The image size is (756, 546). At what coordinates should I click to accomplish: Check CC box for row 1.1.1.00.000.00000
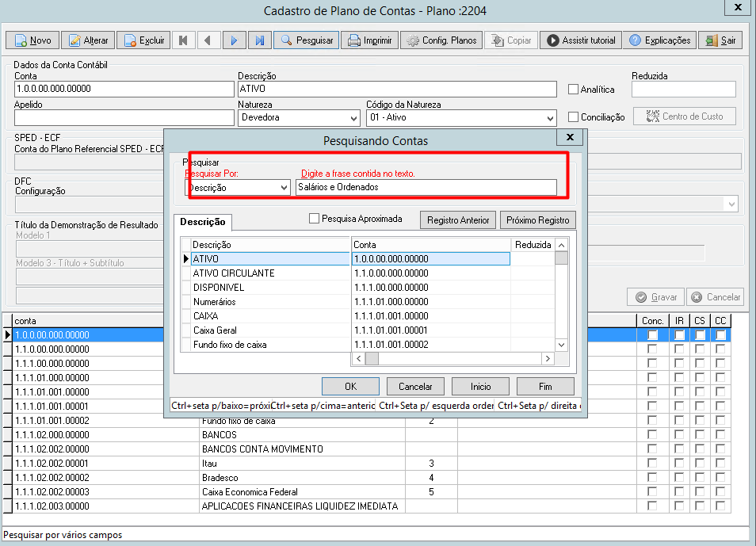point(720,363)
